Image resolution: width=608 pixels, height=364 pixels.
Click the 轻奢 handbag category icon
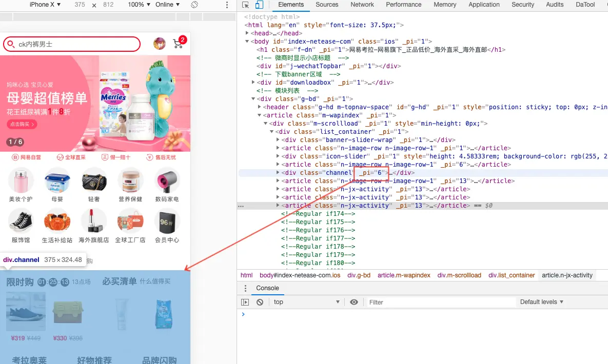click(94, 181)
